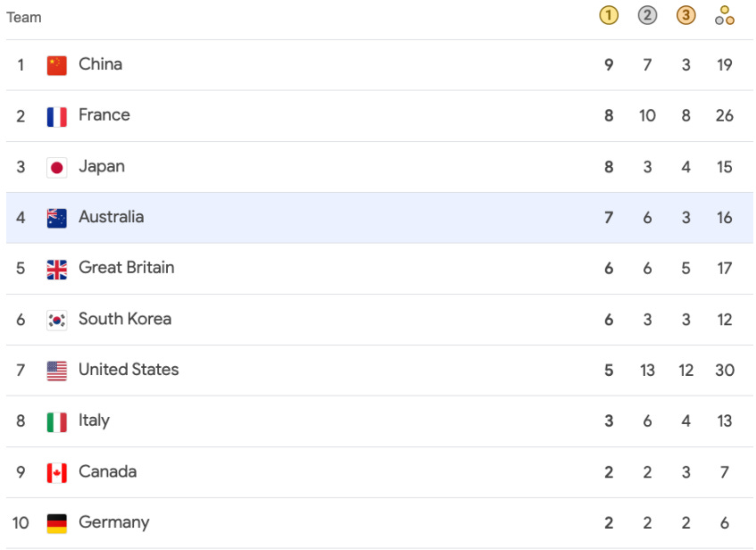Click the Team column header
Image resolution: width=756 pixels, height=550 pixels.
pyautogui.click(x=24, y=17)
